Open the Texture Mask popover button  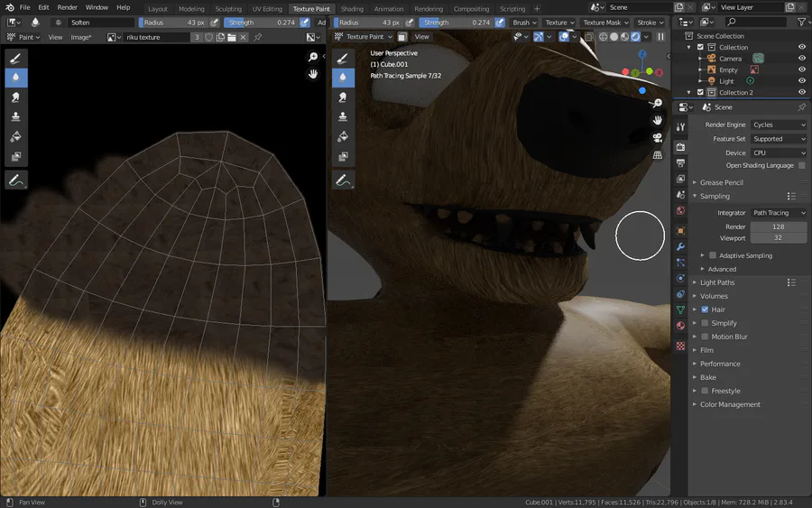tap(604, 23)
